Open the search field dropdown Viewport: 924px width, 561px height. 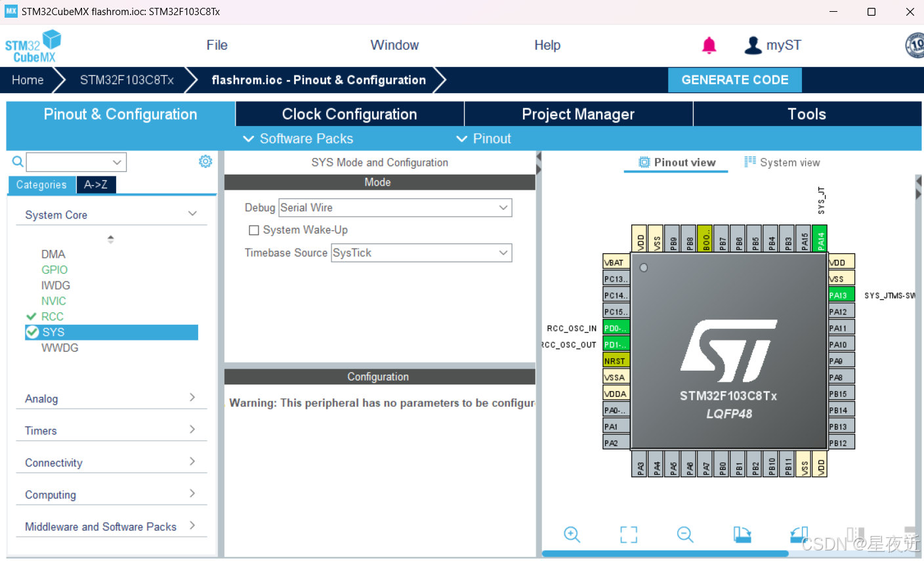coord(117,162)
